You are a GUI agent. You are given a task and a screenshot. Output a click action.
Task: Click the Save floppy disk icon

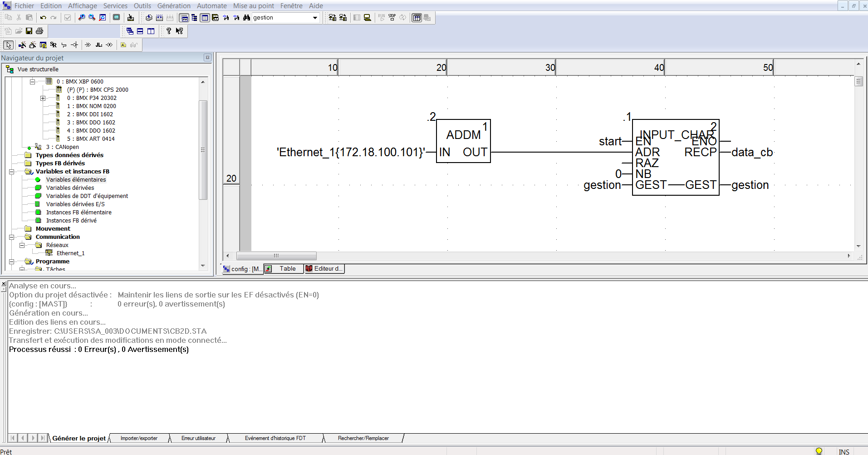click(29, 31)
